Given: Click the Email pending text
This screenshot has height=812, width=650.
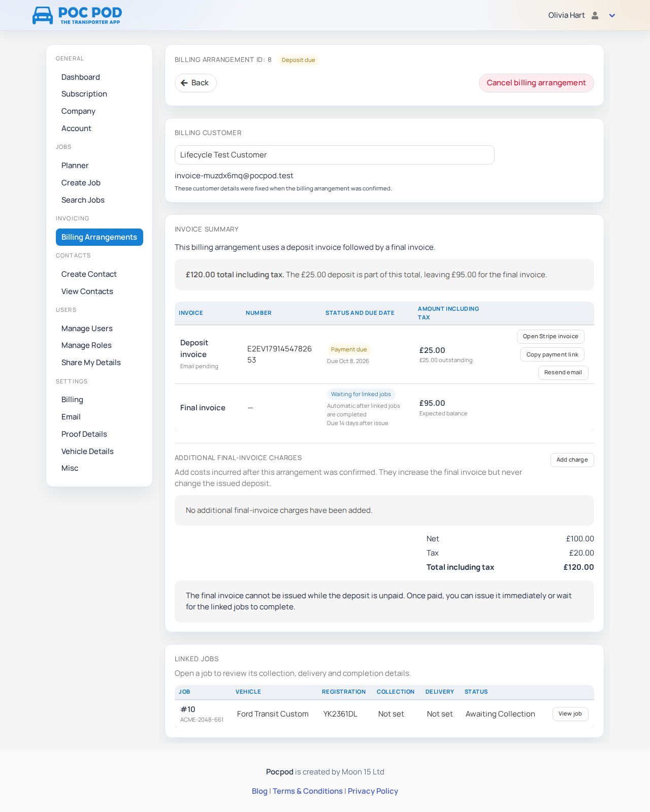Looking at the screenshot, I should (199, 366).
